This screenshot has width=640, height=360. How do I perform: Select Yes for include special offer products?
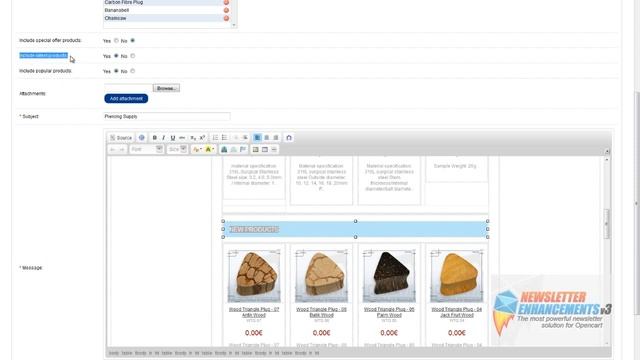(x=116, y=40)
